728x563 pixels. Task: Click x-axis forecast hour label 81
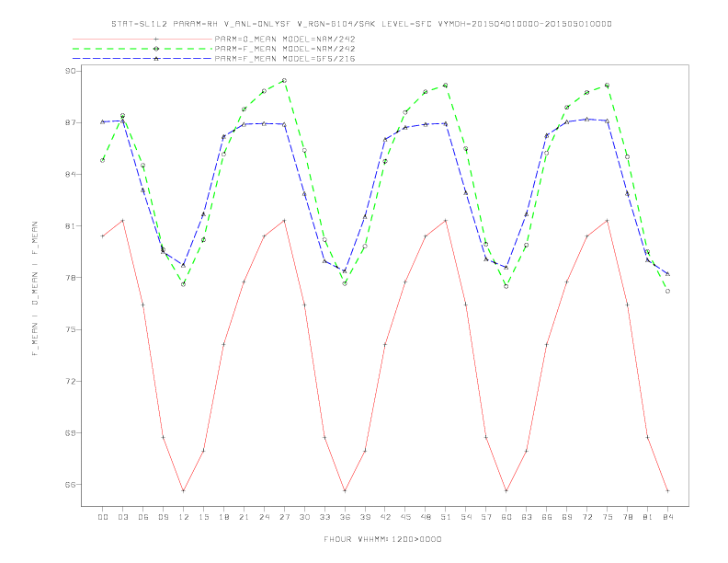(648, 517)
